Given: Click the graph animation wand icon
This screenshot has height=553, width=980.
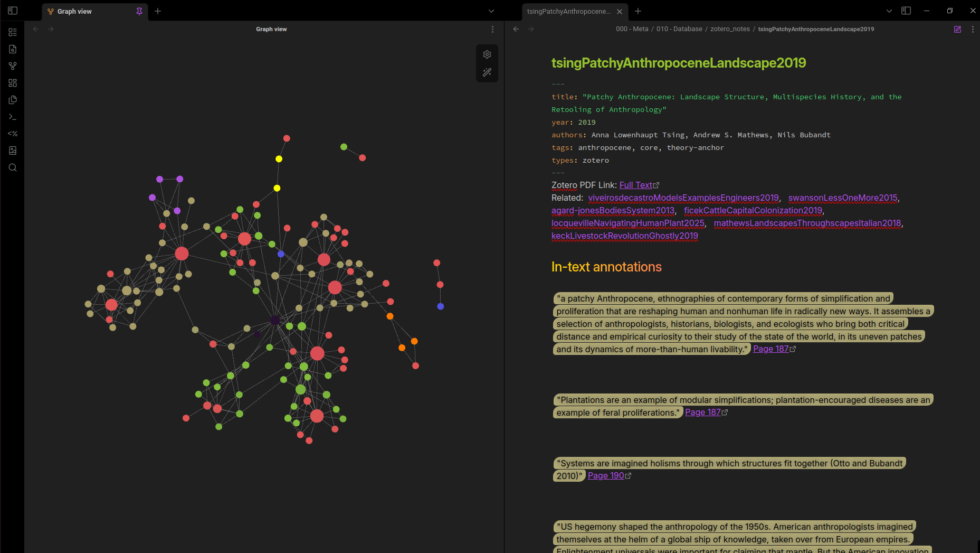Looking at the screenshot, I should (x=487, y=72).
